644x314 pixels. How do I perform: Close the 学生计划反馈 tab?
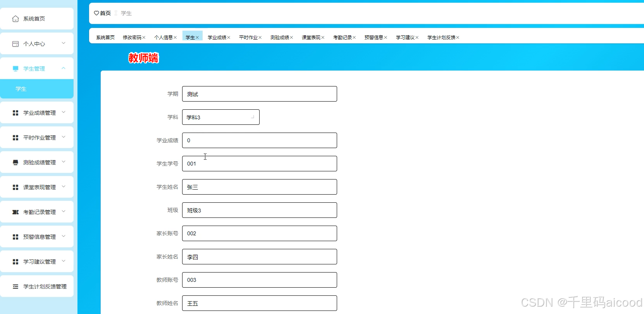pyautogui.click(x=458, y=38)
